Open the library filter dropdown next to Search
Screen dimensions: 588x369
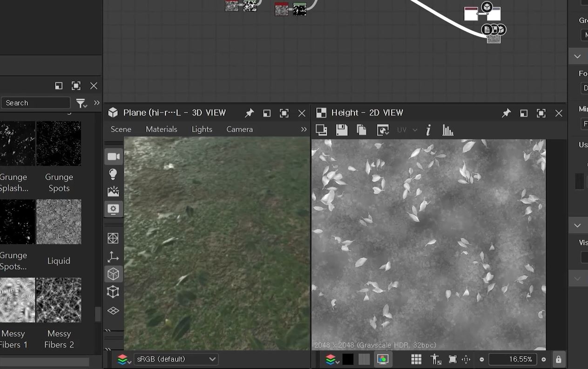[x=81, y=103]
